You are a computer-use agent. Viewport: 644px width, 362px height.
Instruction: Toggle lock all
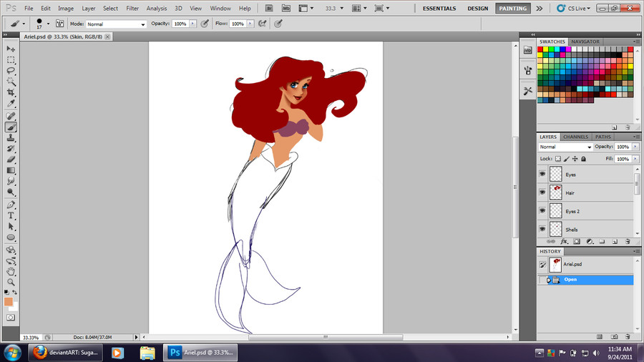584,159
